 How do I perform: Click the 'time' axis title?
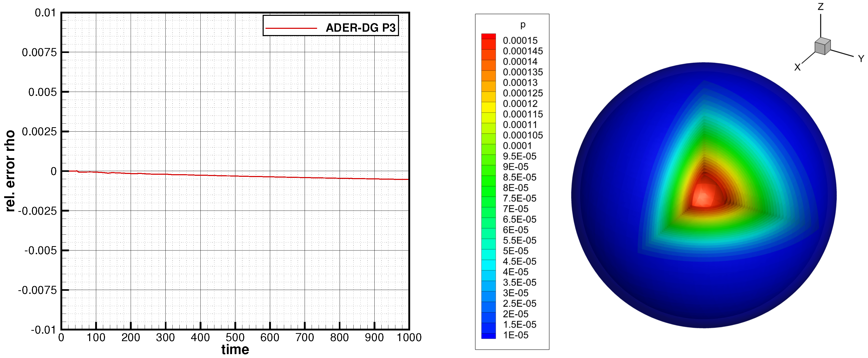(235, 350)
